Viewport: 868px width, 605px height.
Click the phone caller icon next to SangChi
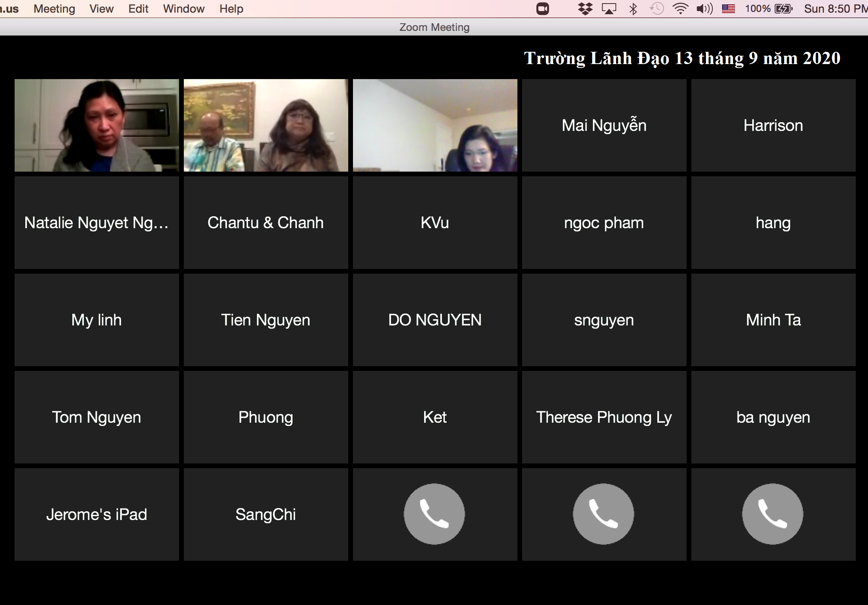[434, 514]
